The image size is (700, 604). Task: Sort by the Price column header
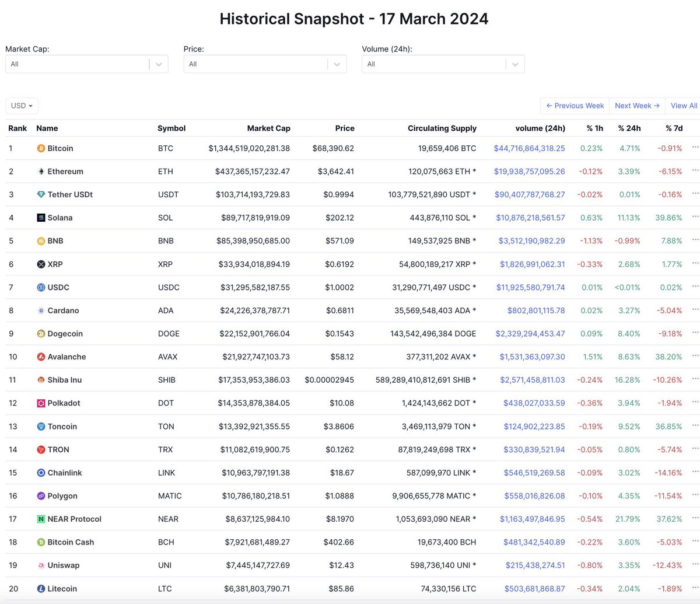pyautogui.click(x=345, y=128)
